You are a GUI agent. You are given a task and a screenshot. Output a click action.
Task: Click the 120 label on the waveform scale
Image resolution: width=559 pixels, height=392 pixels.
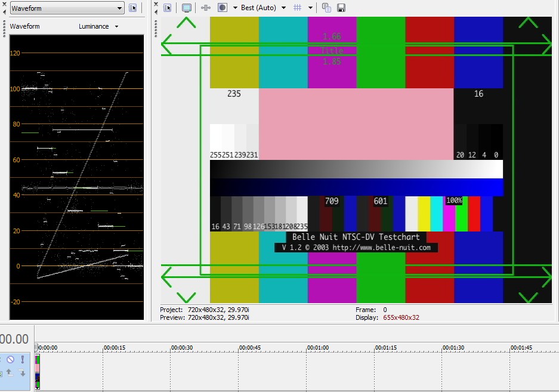tap(15, 53)
